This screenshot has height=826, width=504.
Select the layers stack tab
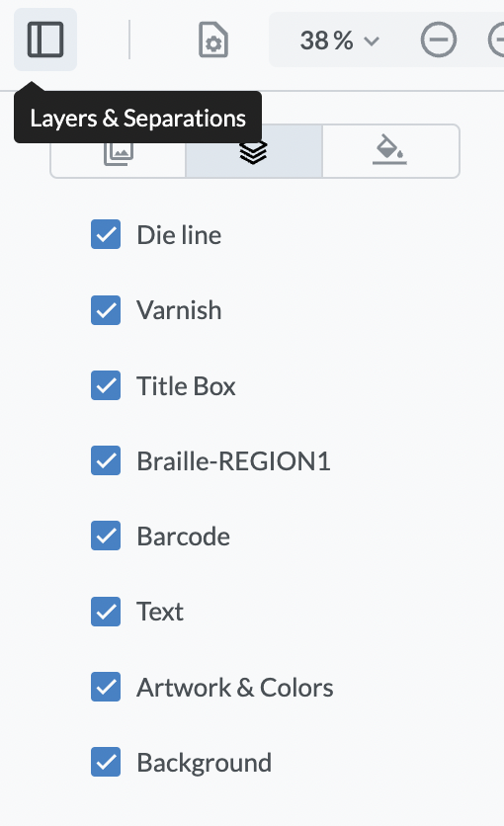(x=253, y=151)
